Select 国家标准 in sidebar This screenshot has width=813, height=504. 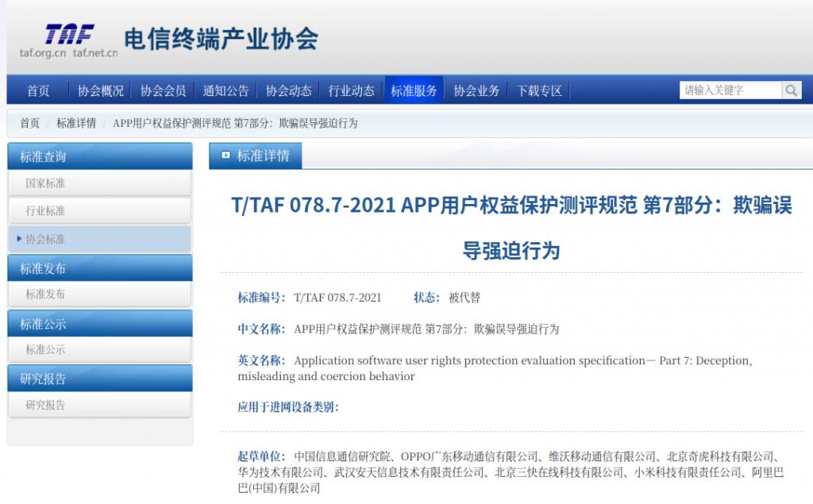click(99, 183)
